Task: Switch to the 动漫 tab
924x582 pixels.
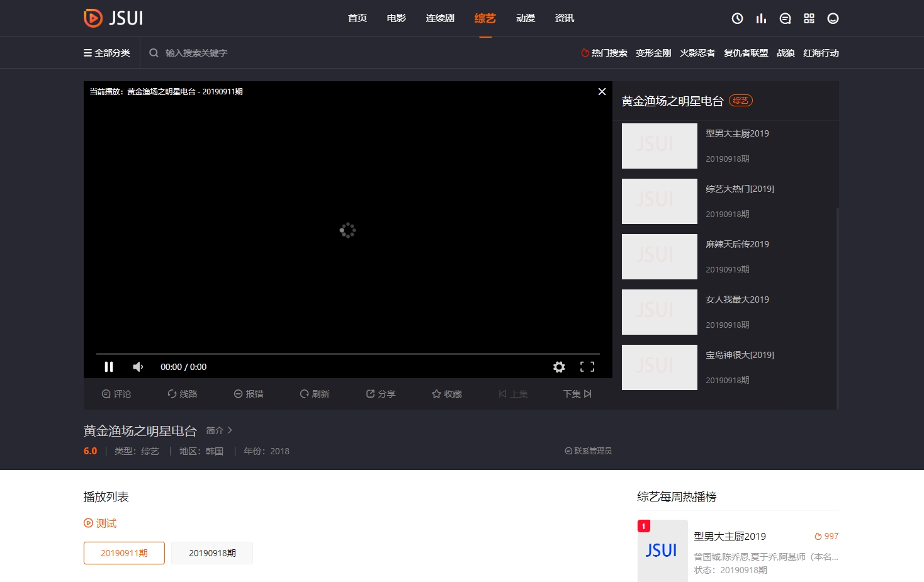Action: [x=526, y=18]
